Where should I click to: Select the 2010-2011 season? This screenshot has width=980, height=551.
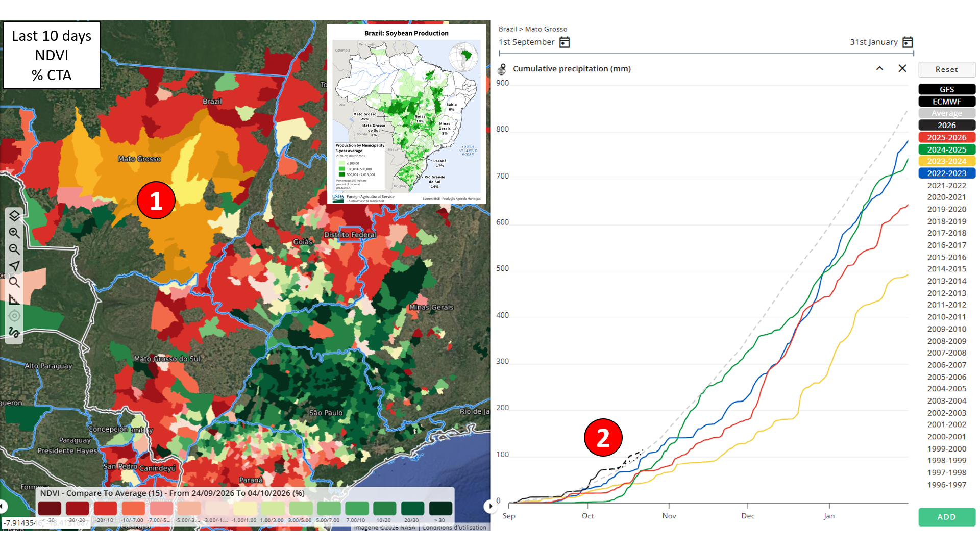tap(947, 317)
